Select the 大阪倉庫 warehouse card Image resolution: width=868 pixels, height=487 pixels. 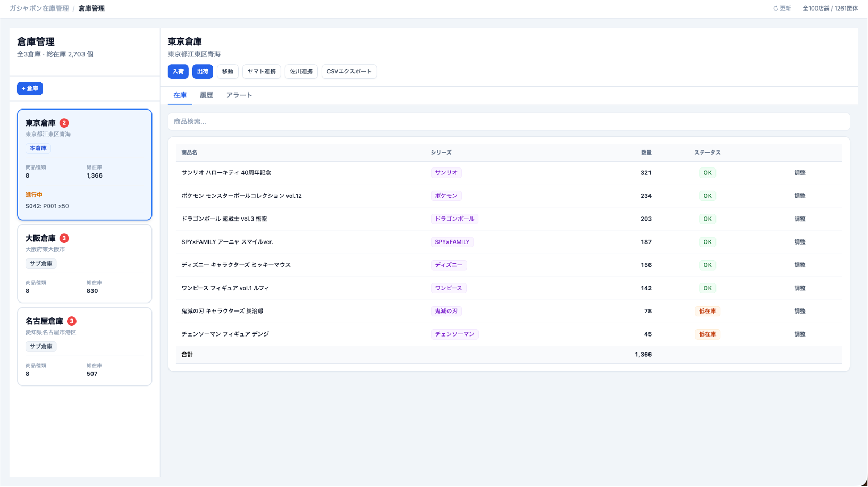pos(85,264)
